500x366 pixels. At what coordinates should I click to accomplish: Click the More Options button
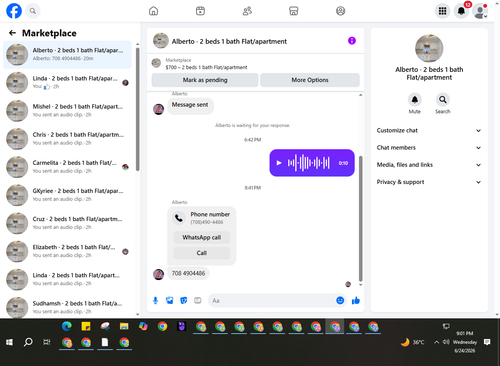tap(310, 80)
